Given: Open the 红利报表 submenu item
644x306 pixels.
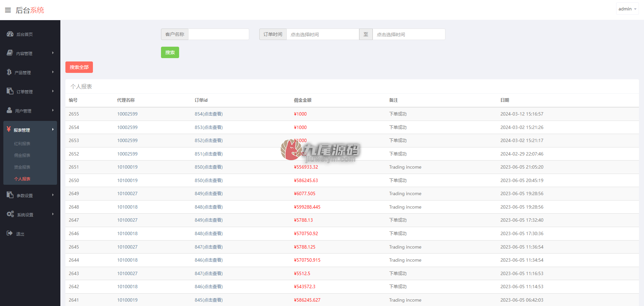Looking at the screenshot, I should pyautogui.click(x=22, y=143).
